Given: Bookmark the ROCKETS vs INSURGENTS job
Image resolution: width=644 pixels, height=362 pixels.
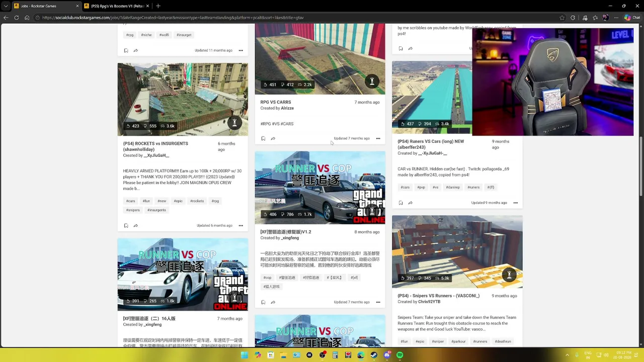Looking at the screenshot, I should click(126, 226).
